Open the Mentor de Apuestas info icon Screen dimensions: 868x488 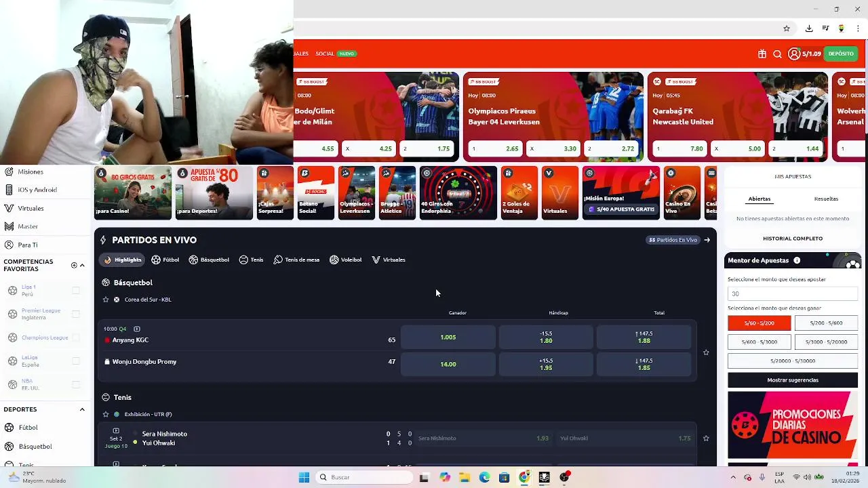pos(797,260)
